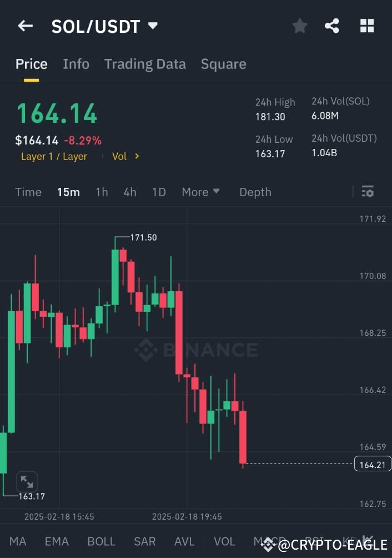The width and height of the screenshot is (392, 558).
Task: Open the SOL/USDT pair selector dropdown
Action: 105,26
